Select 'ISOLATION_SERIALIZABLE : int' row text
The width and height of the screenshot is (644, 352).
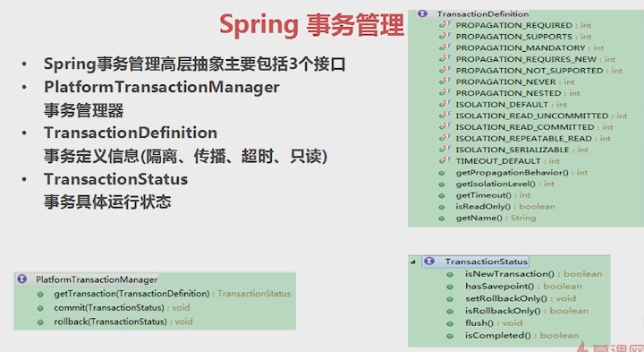click(x=522, y=150)
